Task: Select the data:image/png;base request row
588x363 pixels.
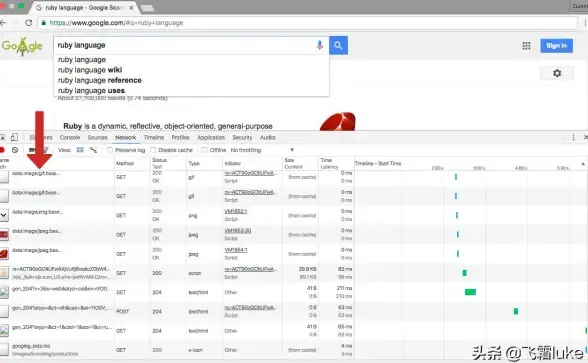Action: click(x=294, y=215)
